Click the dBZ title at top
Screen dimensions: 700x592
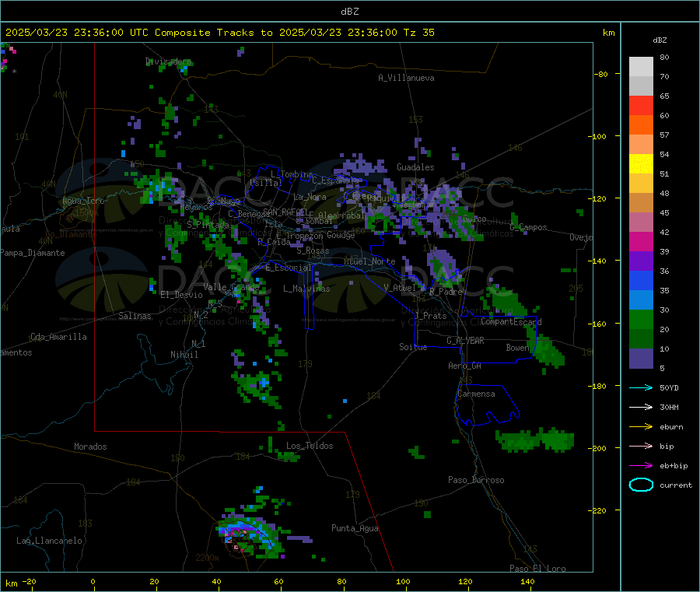point(349,12)
